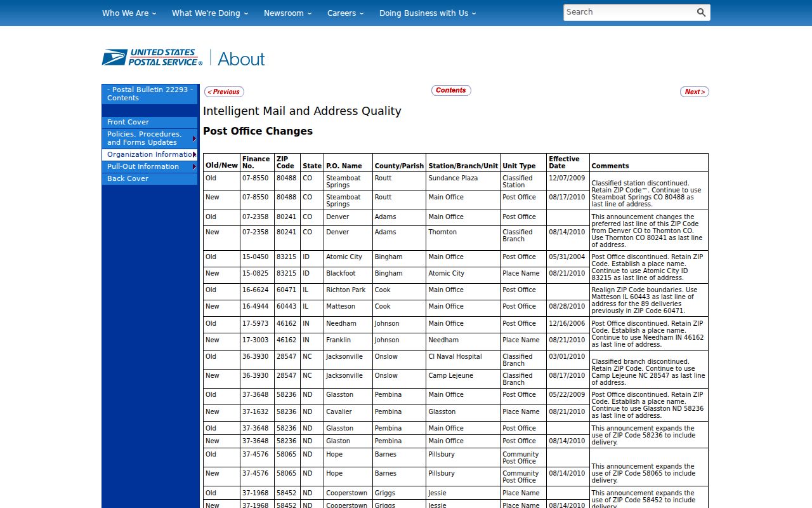812x508 pixels.
Task: Click the About heading link
Action: tap(241, 58)
